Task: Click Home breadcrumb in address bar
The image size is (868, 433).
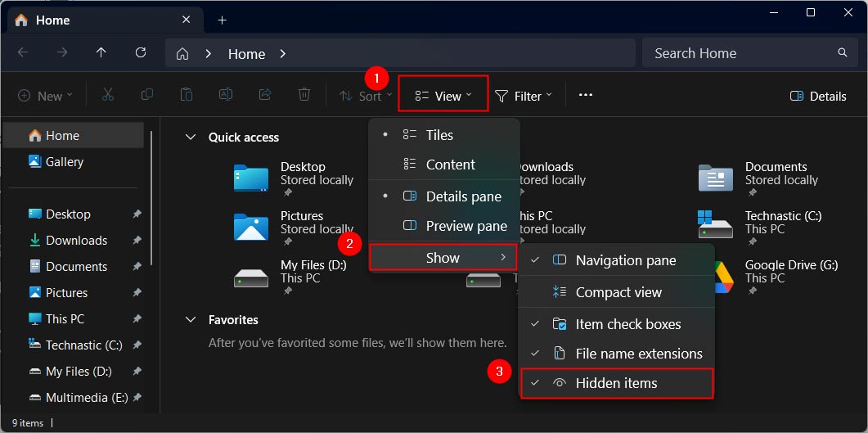Action: [x=246, y=54]
